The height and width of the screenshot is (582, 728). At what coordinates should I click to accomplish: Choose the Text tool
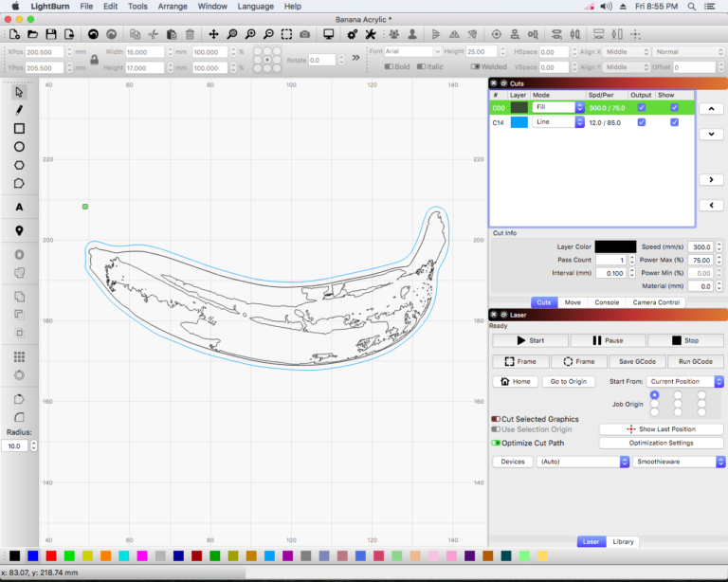pos(19,207)
